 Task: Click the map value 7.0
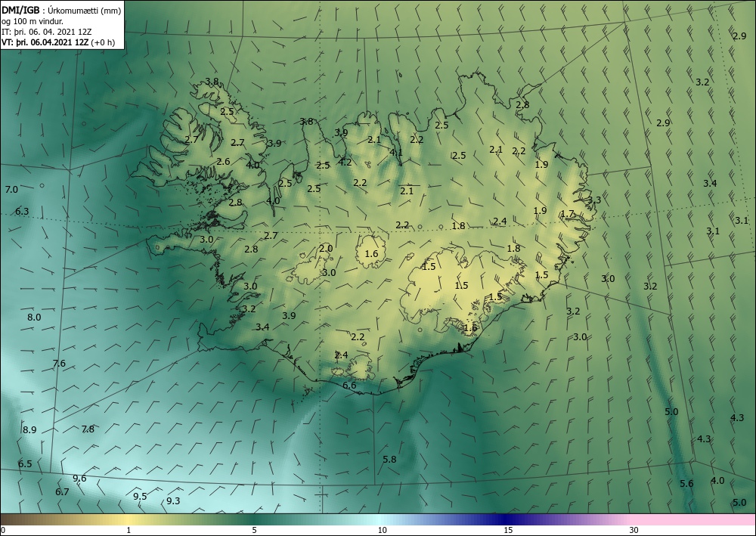(x=11, y=190)
